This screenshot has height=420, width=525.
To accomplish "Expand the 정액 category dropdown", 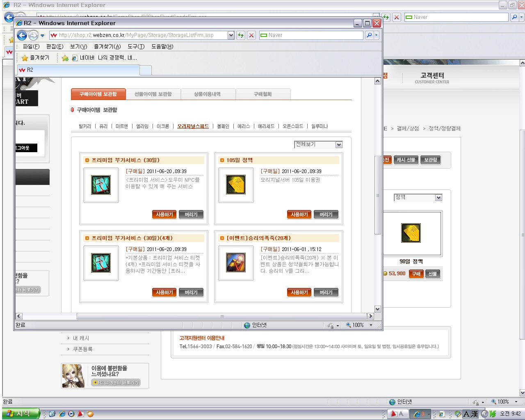I will [438, 198].
